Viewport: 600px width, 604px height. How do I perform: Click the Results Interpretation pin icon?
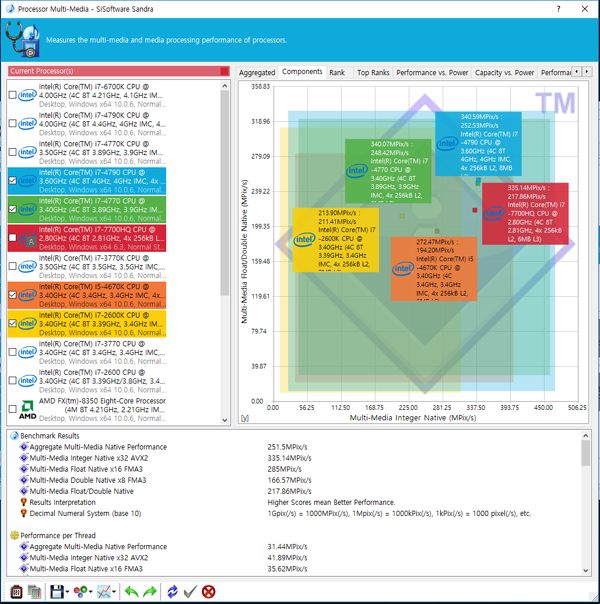coord(23,502)
